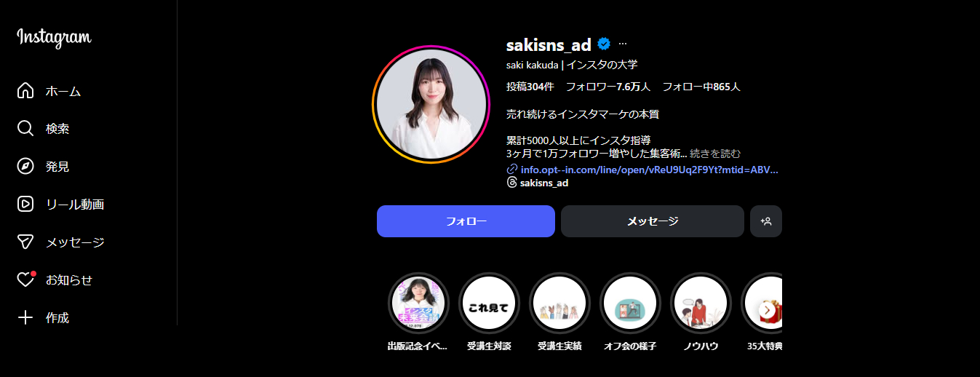
Task: Expand bio with 続きを読む
Action: point(715,154)
